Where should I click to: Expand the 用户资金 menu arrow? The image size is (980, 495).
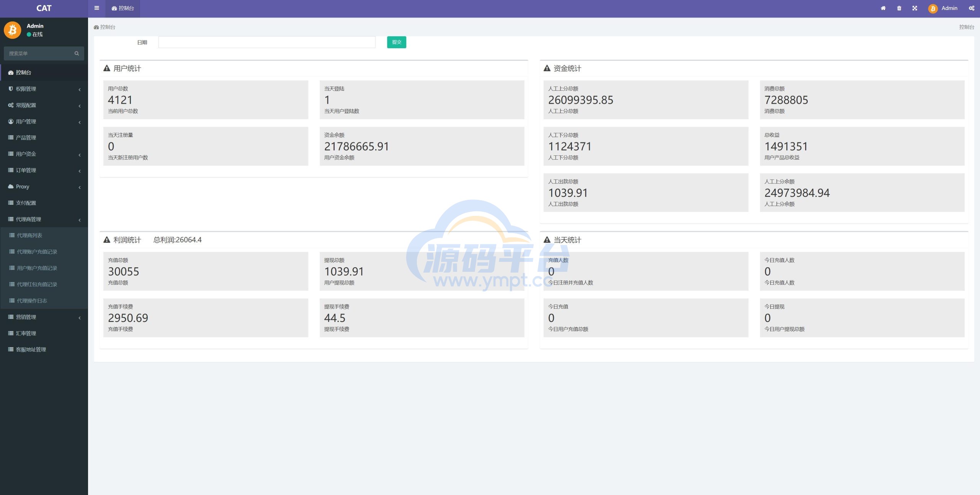click(80, 155)
